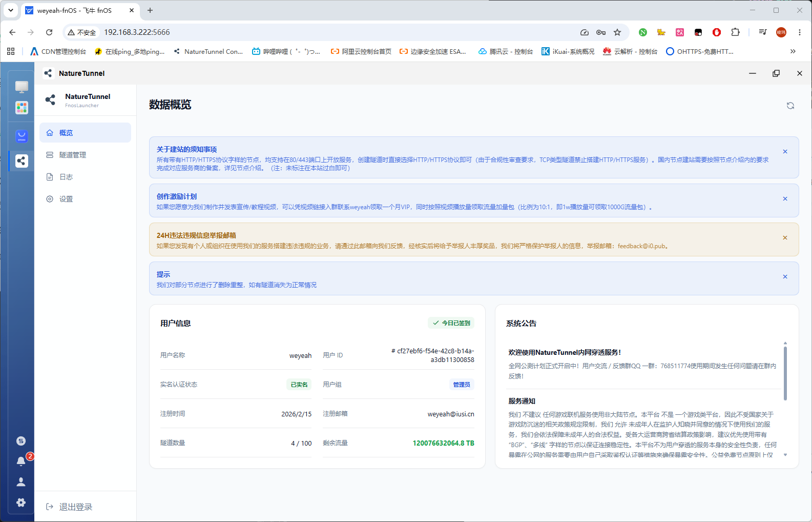Open the 阿里云控制台首页 bookmark
The height and width of the screenshot is (522, 812).
[x=361, y=51]
